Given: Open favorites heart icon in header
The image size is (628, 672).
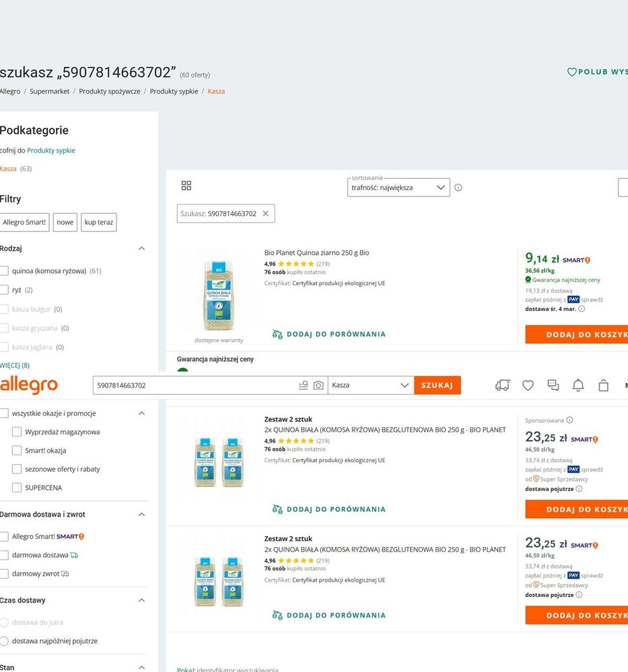Looking at the screenshot, I should [528, 385].
